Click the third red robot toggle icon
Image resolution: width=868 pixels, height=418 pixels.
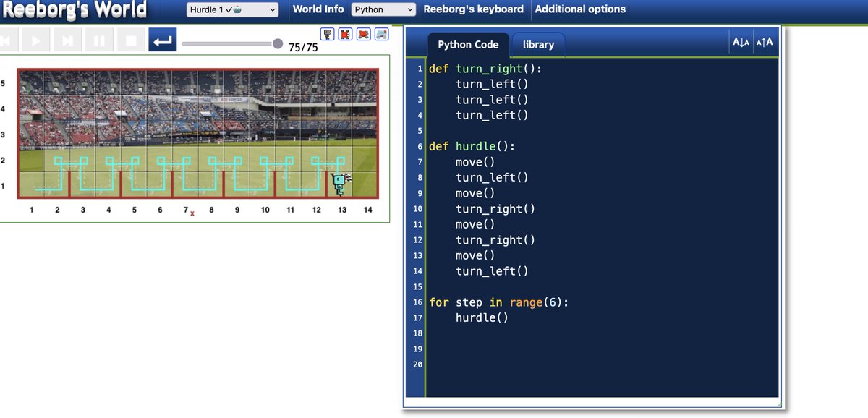click(x=364, y=34)
